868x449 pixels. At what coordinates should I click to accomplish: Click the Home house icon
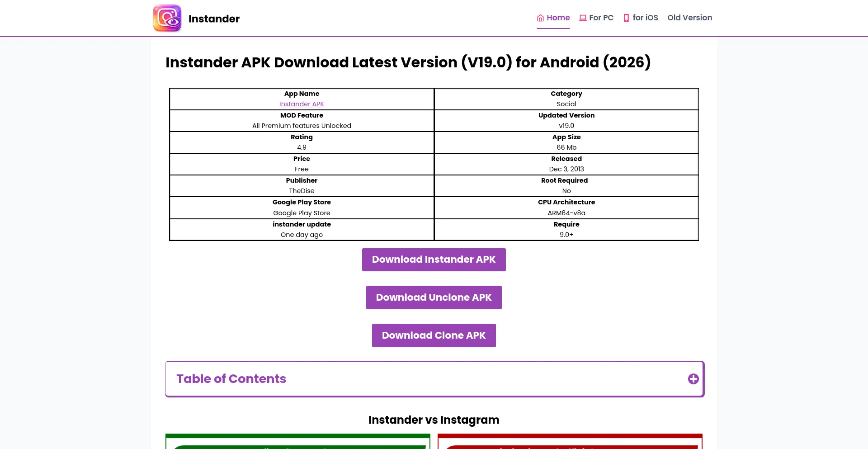[x=540, y=18]
